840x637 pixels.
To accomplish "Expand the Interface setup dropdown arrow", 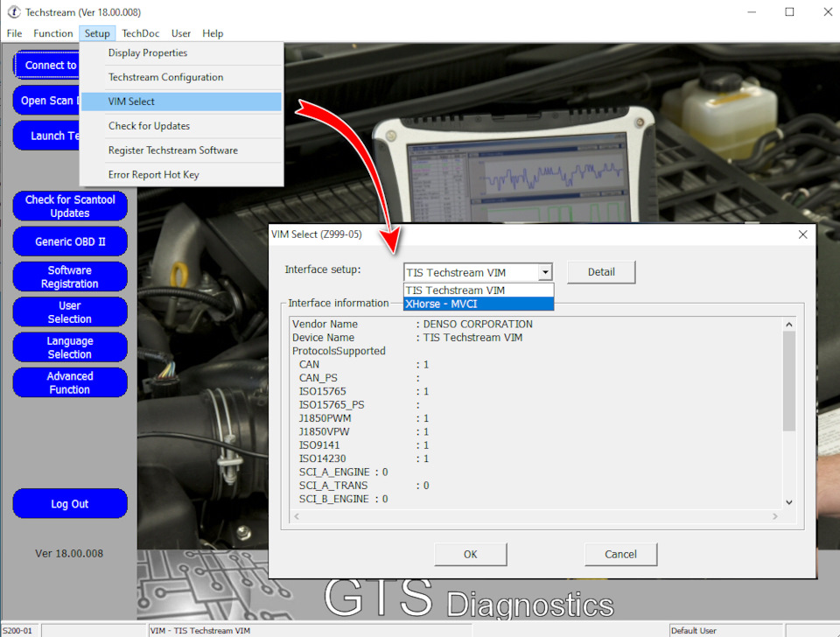I will pos(545,272).
